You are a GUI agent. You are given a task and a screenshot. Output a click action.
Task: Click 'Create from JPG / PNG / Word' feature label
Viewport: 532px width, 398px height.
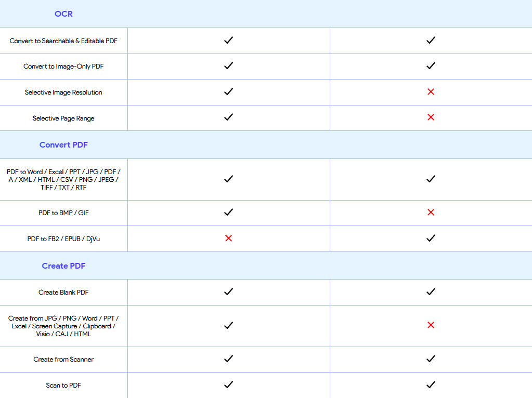(63, 326)
